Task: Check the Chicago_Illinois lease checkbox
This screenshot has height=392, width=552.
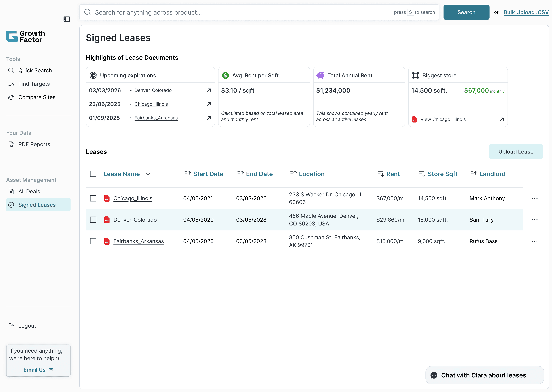Action: (93, 198)
